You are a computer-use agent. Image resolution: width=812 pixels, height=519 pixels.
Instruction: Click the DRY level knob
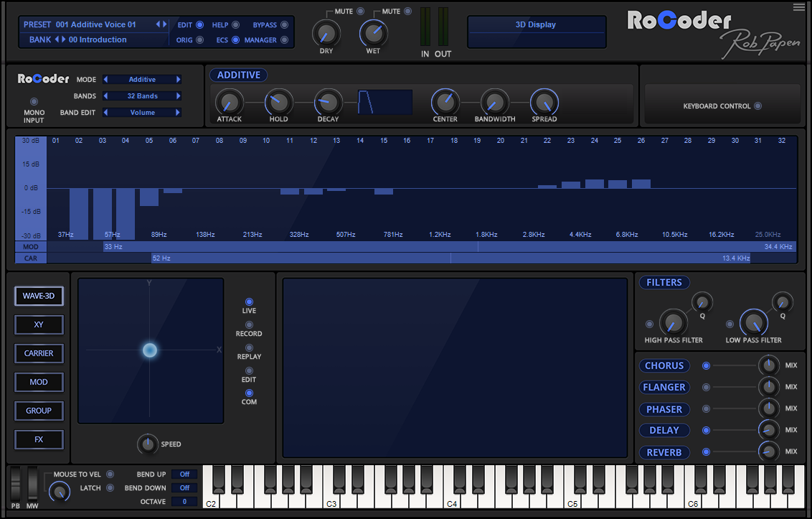pos(326,34)
